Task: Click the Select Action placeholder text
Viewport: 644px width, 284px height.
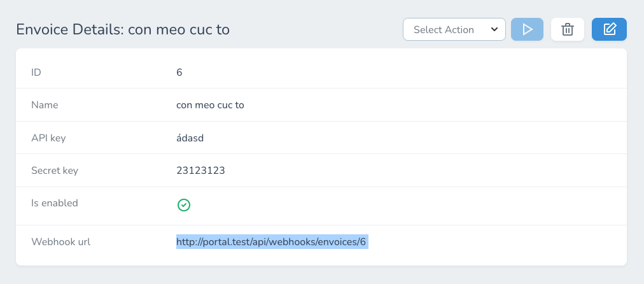Action: [444, 29]
